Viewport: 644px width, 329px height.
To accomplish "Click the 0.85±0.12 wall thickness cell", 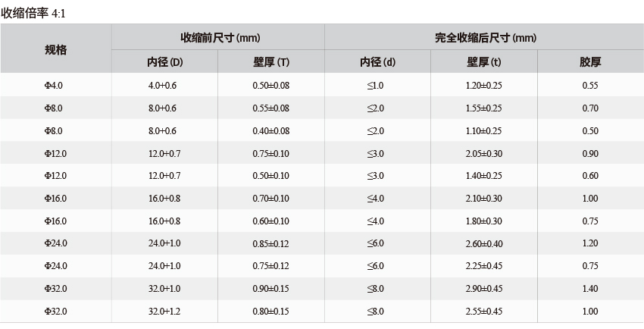I will pyautogui.click(x=270, y=243).
